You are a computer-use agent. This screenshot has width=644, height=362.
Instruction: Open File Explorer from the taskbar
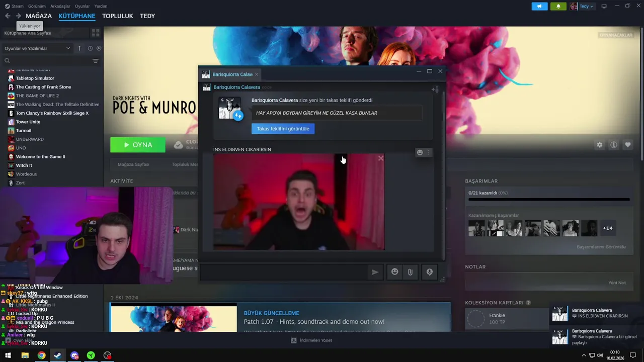click(x=25, y=355)
